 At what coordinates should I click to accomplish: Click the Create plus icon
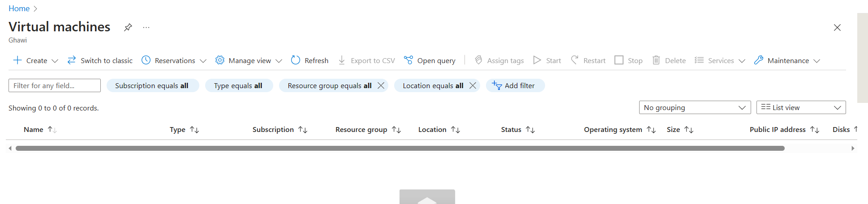[17, 60]
